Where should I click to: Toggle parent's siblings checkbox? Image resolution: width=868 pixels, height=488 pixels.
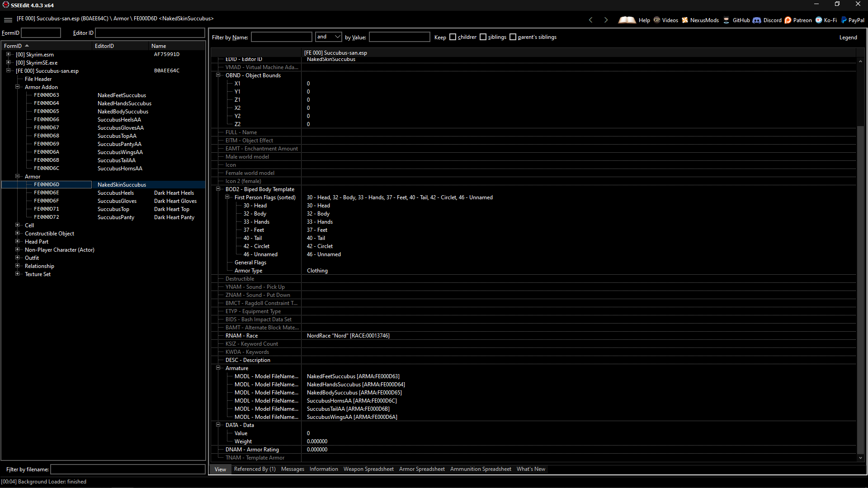point(513,37)
